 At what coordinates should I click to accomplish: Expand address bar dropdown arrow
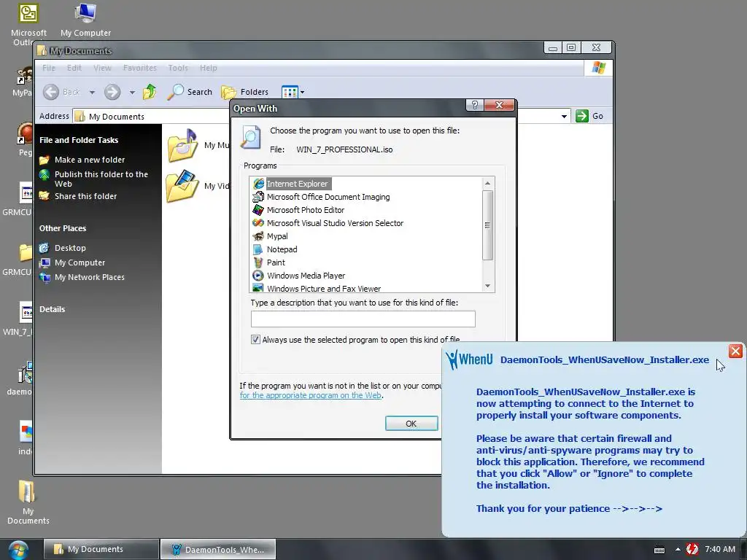point(564,116)
